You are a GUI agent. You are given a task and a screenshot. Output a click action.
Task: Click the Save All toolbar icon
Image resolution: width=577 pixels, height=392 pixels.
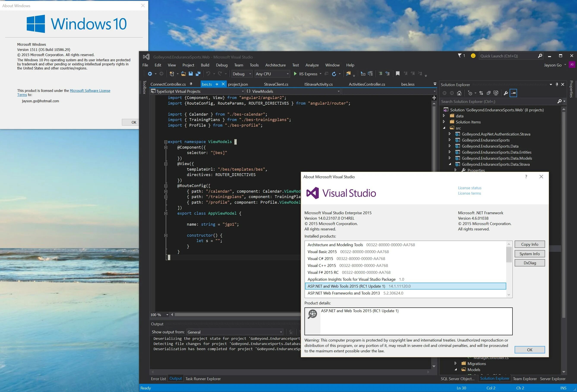pos(198,74)
